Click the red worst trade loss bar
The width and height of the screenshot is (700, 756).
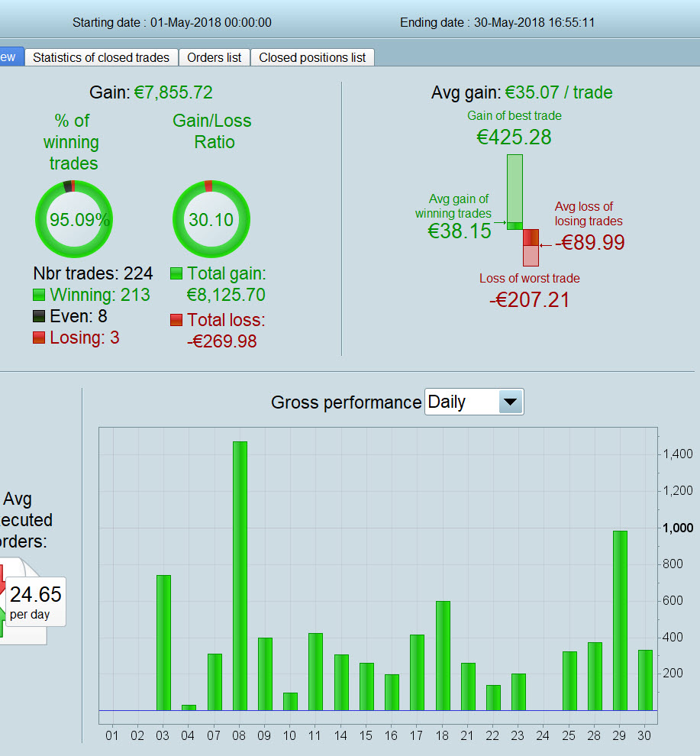click(531, 248)
